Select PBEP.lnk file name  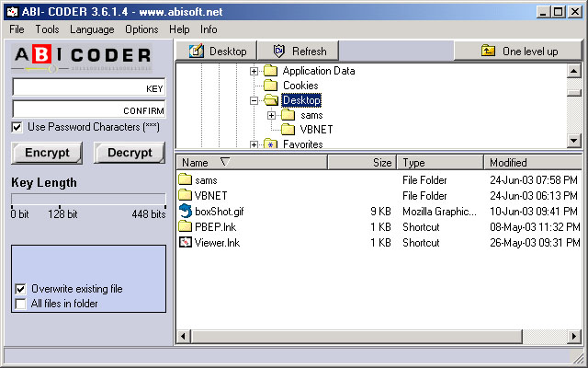pyautogui.click(x=215, y=227)
